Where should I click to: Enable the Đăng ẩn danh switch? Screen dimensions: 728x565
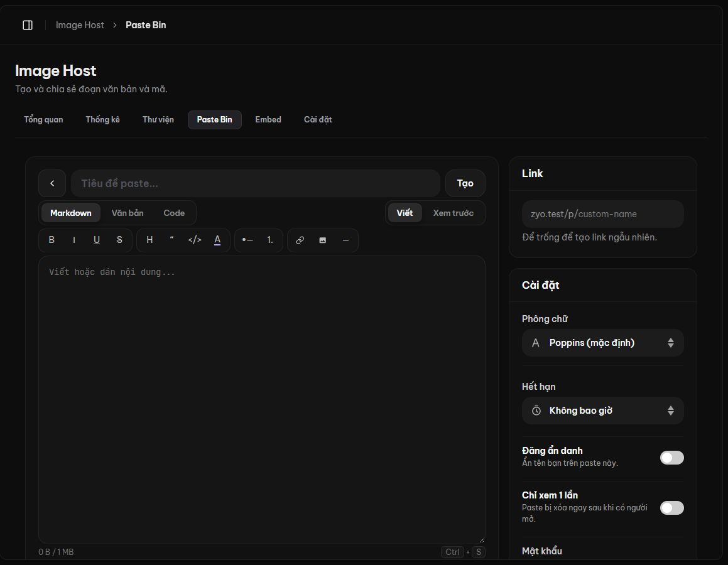coord(672,458)
